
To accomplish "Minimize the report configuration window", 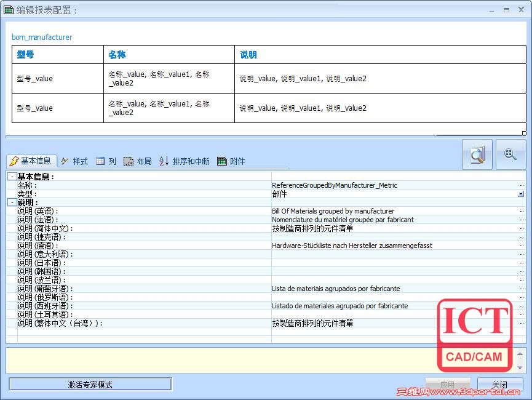I will click(491, 10).
